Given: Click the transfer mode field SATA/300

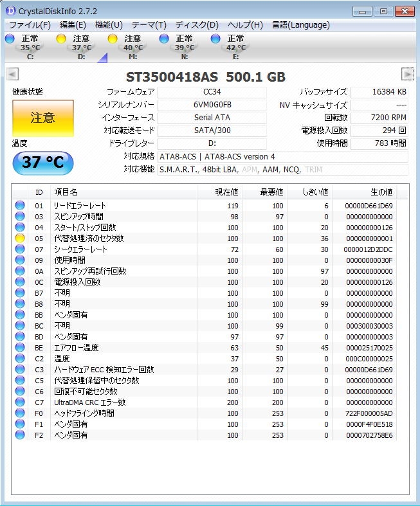Looking at the screenshot, I should pos(212,131).
